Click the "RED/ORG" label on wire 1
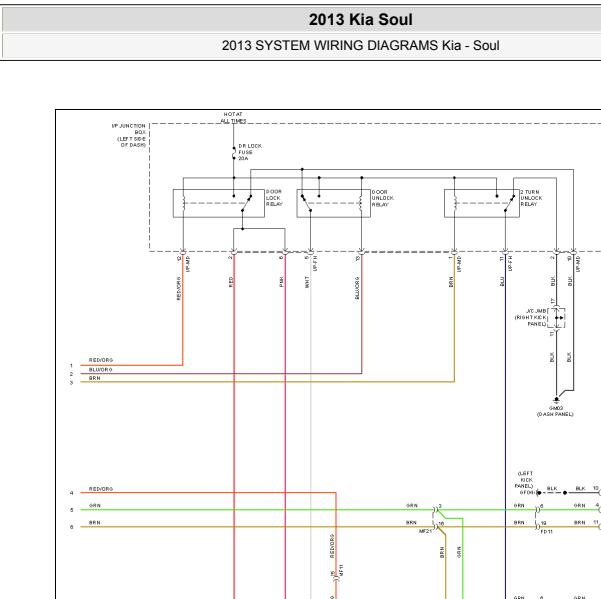601x599 pixels. point(101,360)
